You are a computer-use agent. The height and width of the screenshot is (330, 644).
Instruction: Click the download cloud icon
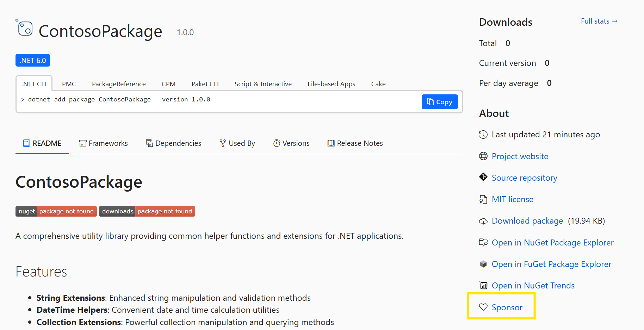tap(483, 221)
